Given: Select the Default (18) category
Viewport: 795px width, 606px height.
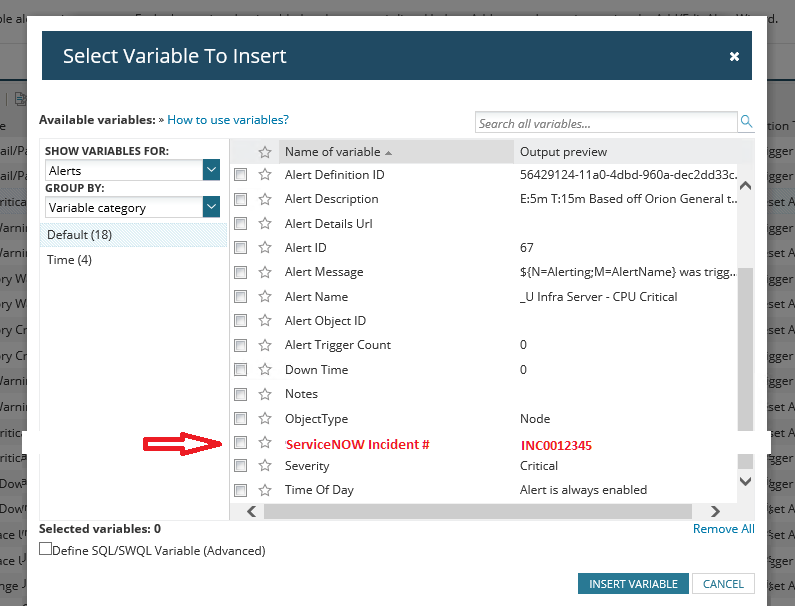Looking at the screenshot, I should (133, 235).
